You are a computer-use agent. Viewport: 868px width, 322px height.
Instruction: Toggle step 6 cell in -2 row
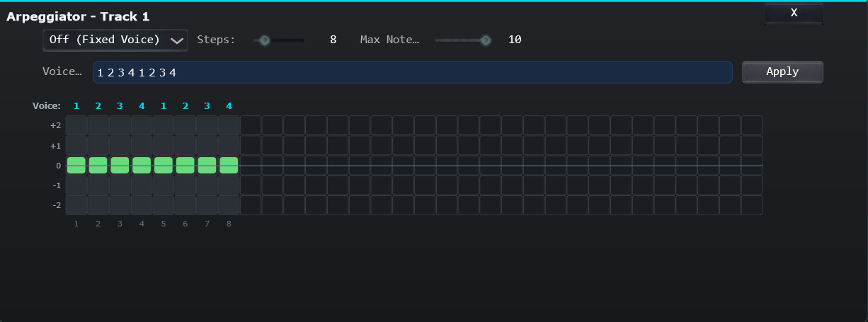185,205
